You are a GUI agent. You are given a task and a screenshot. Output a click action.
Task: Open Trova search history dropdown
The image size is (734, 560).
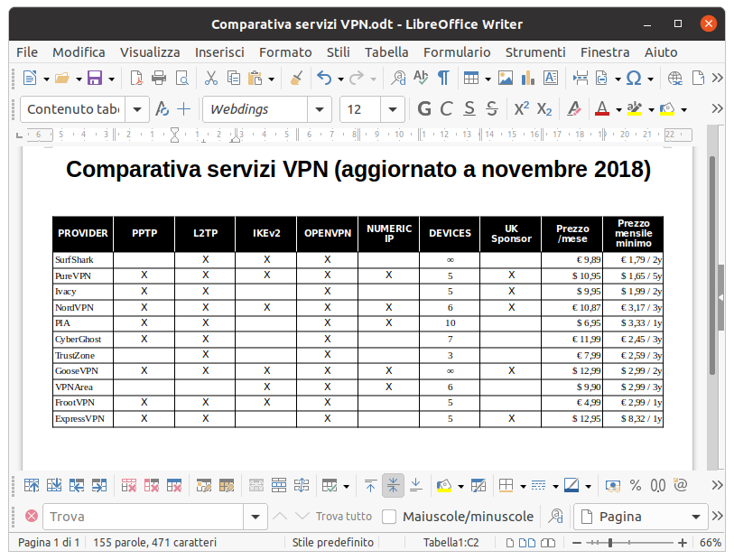[x=256, y=517]
